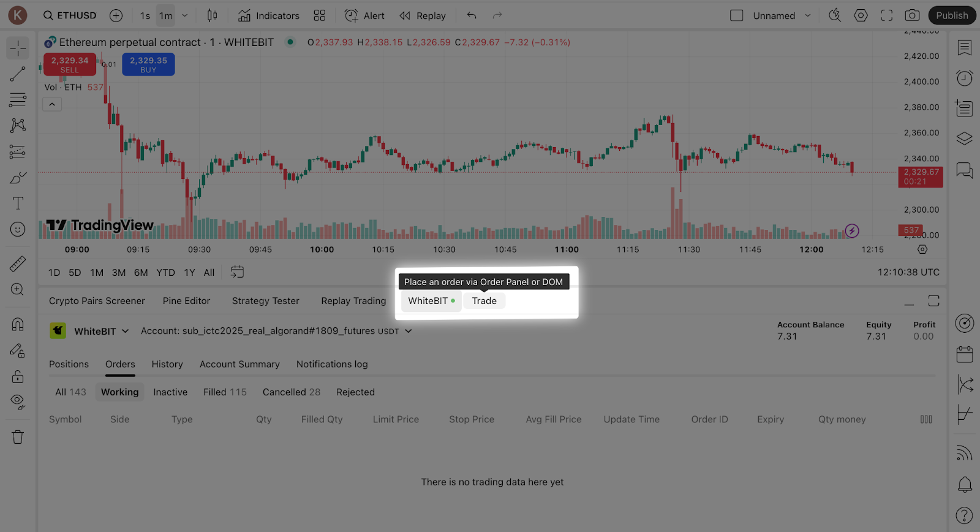Viewport: 980px width, 532px height.
Task: Open the Strategy Tester tab
Action: pos(266,301)
